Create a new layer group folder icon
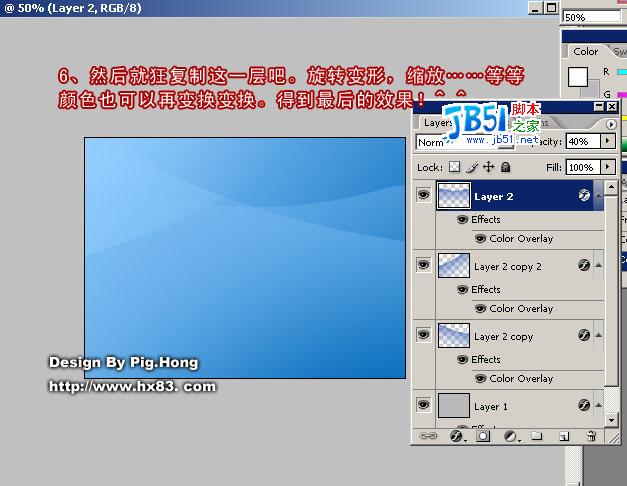627x486 pixels. (x=536, y=436)
